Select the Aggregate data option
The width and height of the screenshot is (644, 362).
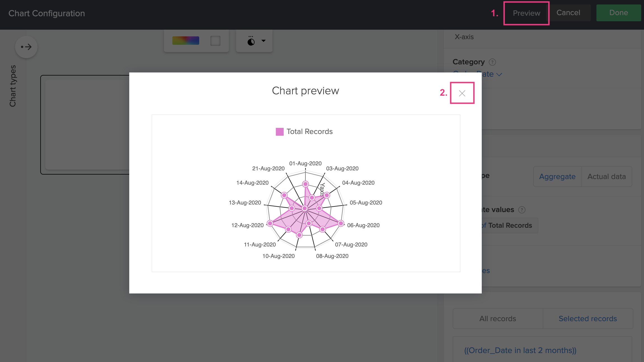[557, 177]
